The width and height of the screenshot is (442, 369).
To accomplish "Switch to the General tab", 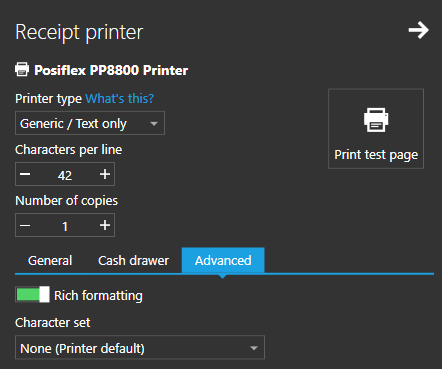I will click(x=50, y=261).
